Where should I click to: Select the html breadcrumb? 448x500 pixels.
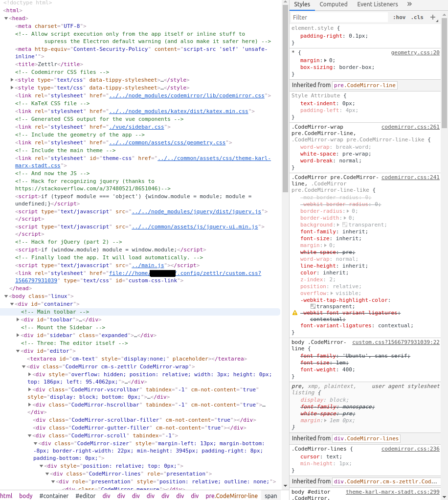point(6,496)
